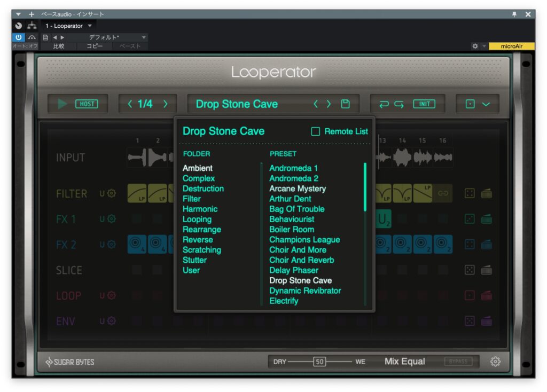
Task: Select Drop Stone Cave in the preset list
Action: 300,281
